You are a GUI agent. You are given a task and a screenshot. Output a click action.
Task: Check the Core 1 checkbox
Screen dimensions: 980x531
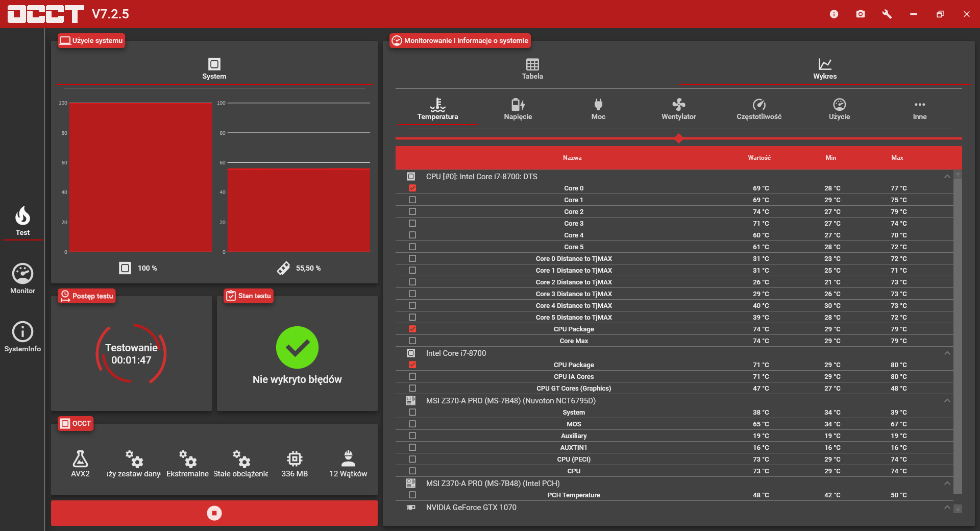tap(412, 200)
